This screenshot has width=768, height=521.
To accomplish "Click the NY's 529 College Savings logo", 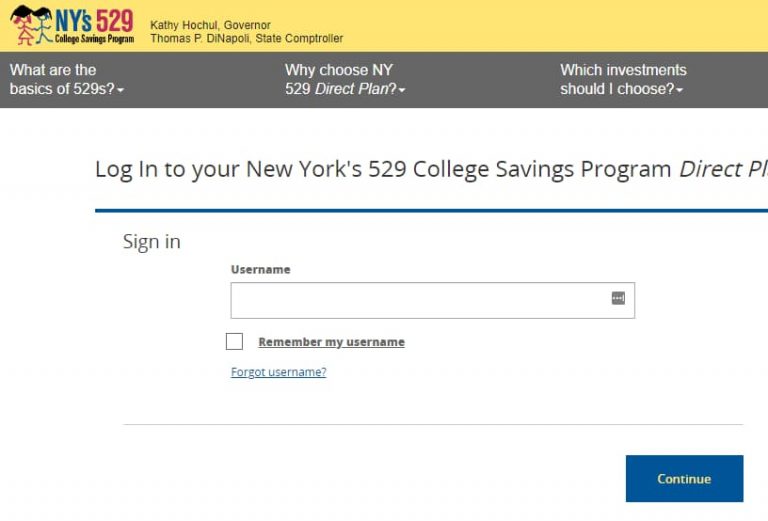I will (x=72, y=25).
